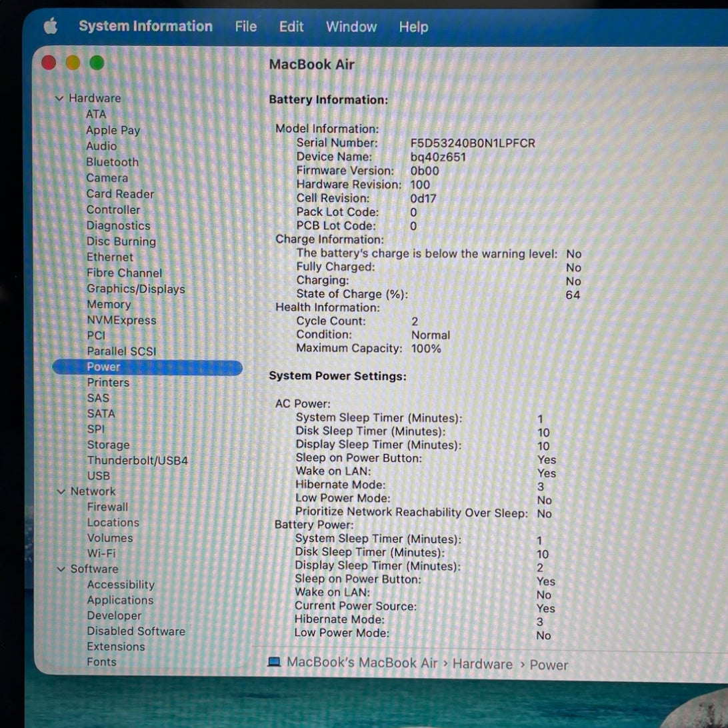Screen dimensions: 728x728
Task: Click Hardware in the bottom path bar
Action: point(482,664)
